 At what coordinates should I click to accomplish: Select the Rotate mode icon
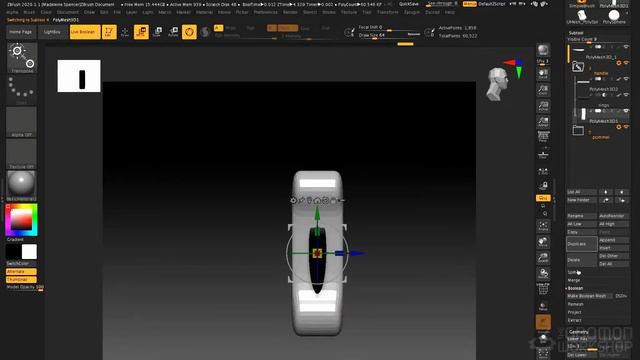click(173, 32)
